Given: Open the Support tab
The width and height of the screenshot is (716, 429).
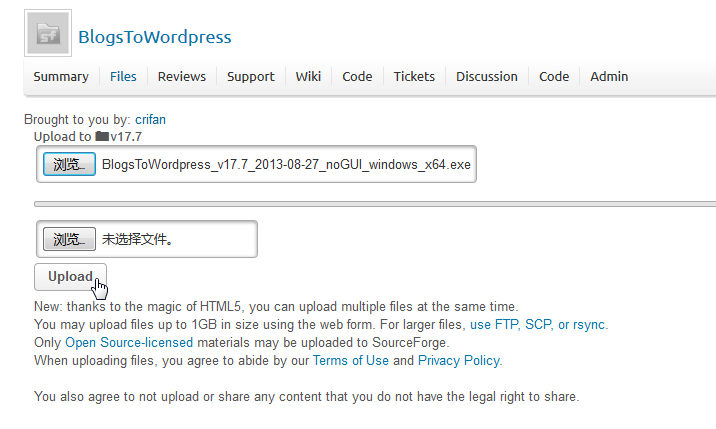Looking at the screenshot, I should pyautogui.click(x=251, y=76).
